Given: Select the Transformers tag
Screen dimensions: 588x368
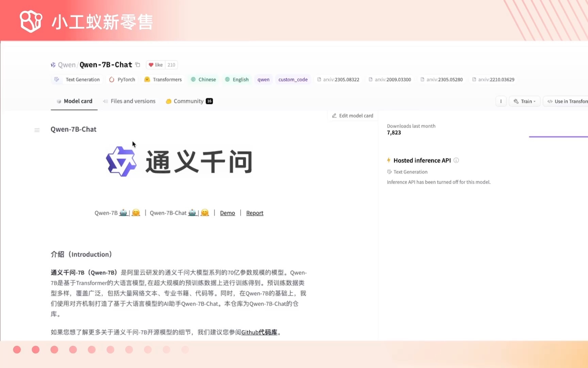Looking at the screenshot, I should pyautogui.click(x=163, y=79).
